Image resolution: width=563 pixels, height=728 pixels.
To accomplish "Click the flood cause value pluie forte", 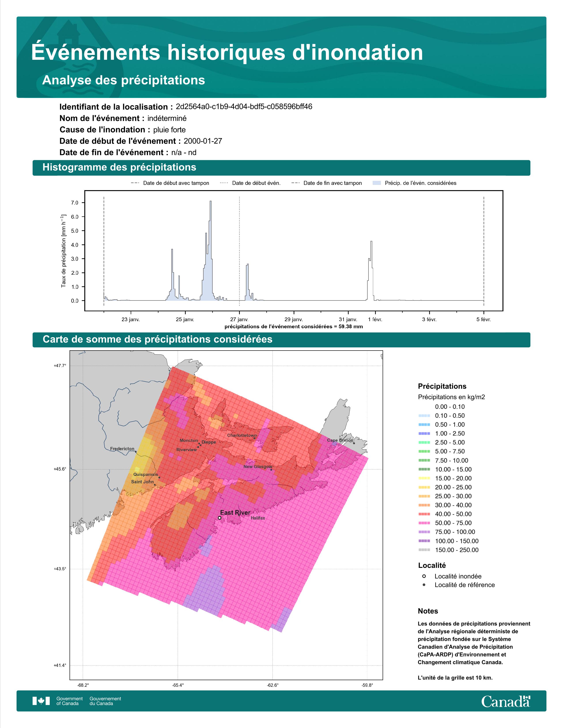I will point(169,130).
